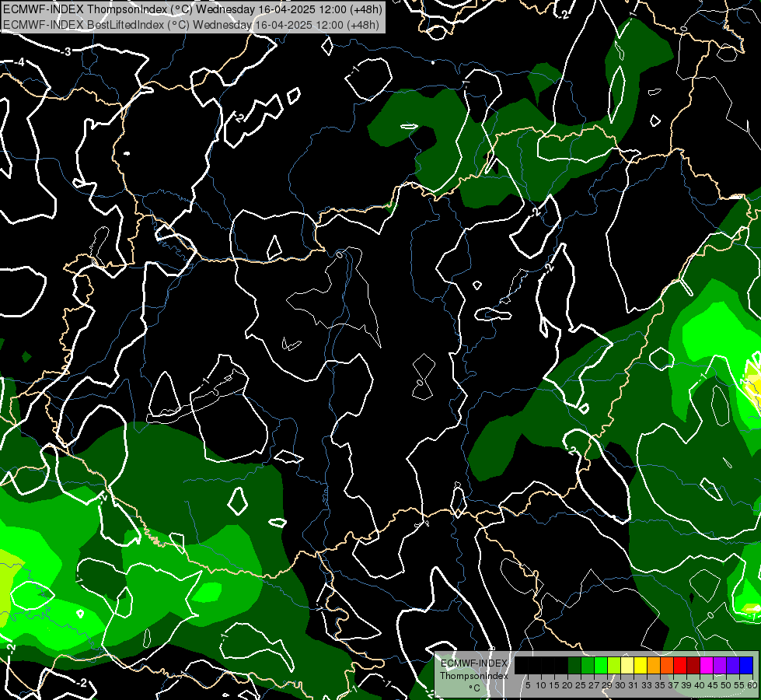Select the orange-red 35-37 legend swatch

(667, 665)
